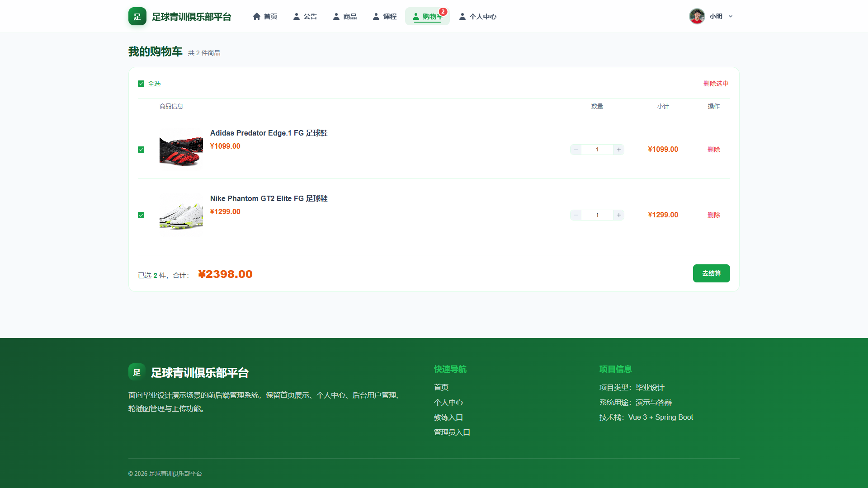Open the 个人中心 nav tab
Image resolution: width=868 pixels, height=488 pixels.
(478, 16)
